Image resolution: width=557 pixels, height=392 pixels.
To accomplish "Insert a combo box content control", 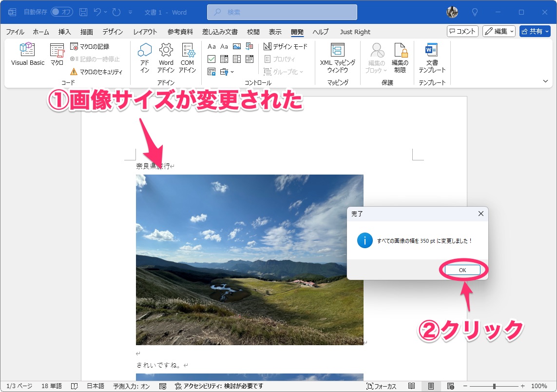I will point(225,59).
